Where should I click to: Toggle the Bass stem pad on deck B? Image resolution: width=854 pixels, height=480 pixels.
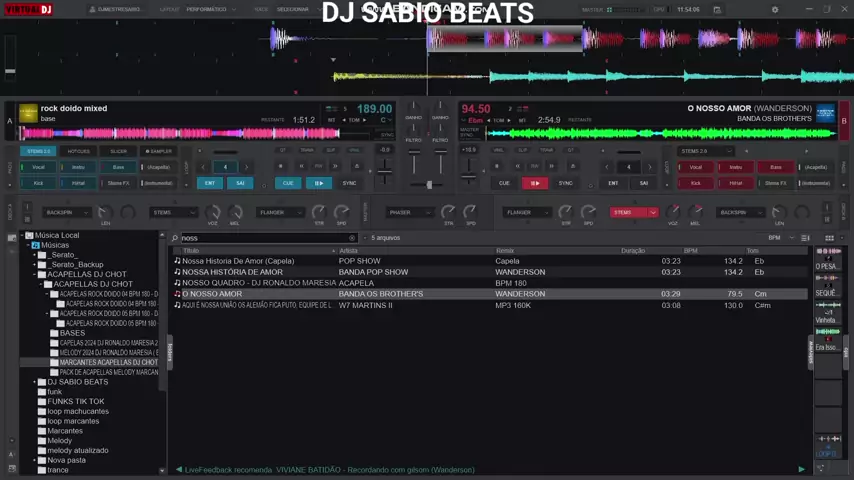pyautogui.click(x=776, y=167)
